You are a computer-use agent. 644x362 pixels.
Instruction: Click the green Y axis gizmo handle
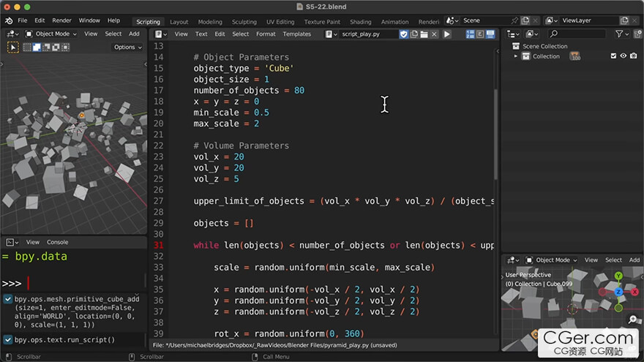click(618, 276)
